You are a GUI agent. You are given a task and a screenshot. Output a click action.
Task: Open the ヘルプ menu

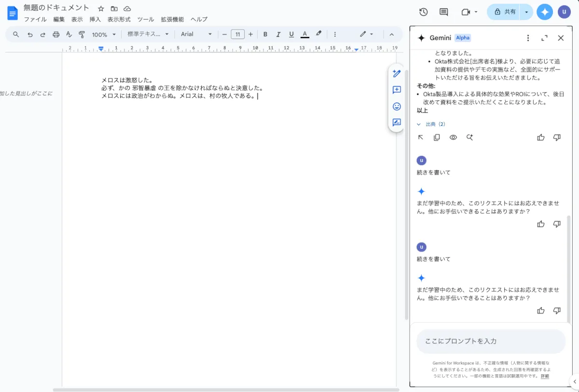point(199,19)
